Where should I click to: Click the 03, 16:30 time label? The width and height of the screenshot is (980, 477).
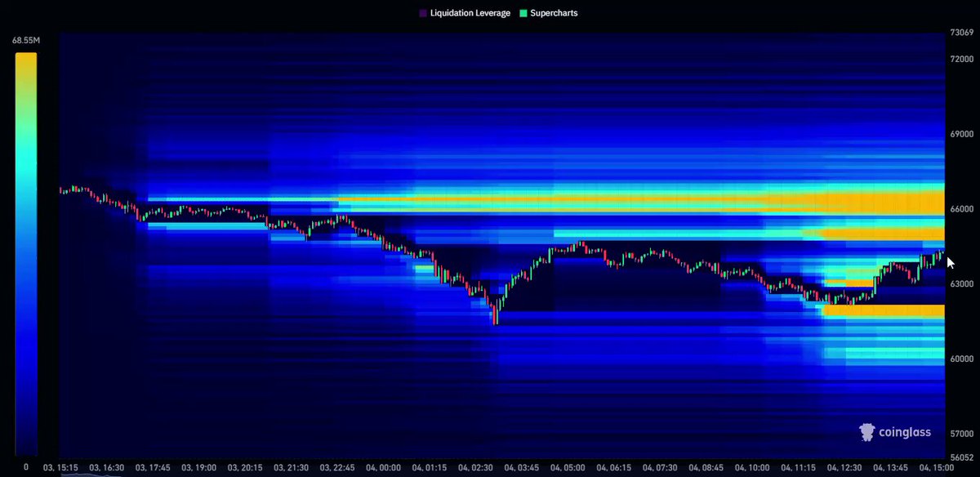tap(107, 468)
